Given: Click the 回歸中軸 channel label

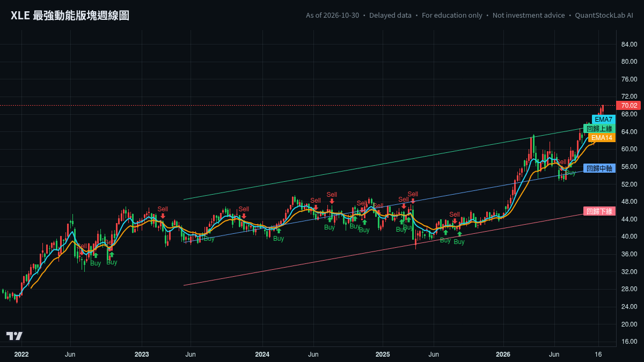Looking at the screenshot, I should tap(599, 168).
